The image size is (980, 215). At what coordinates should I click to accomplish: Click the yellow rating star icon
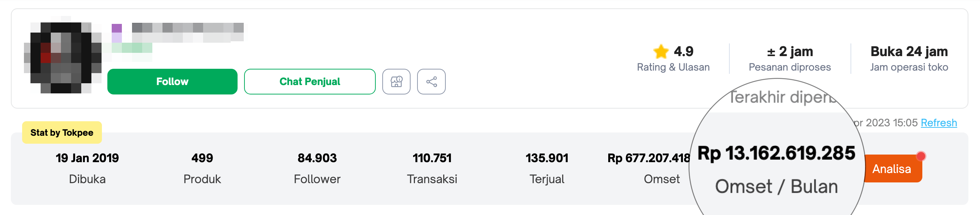click(661, 52)
